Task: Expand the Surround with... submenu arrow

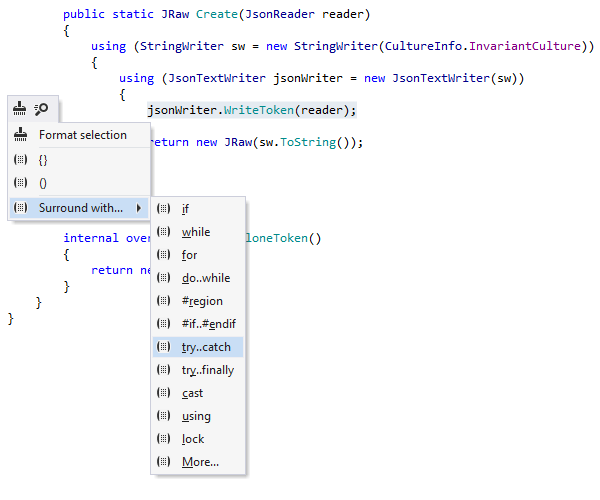Action: pos(139,208)
